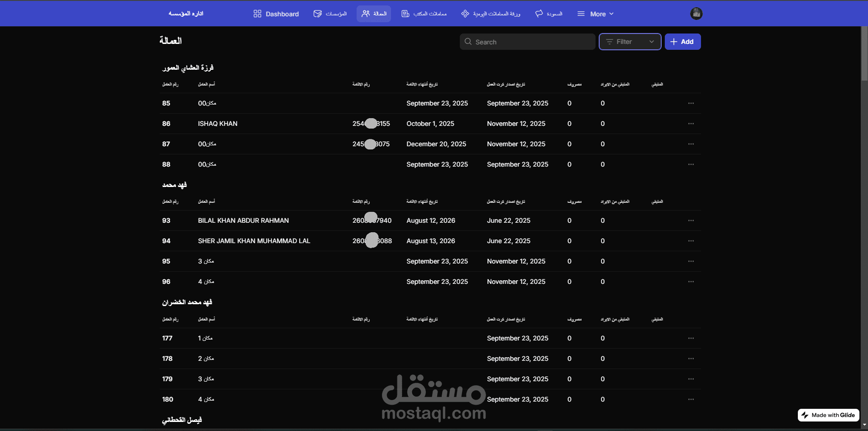
Task: Click the group heading فهد محمد الخضران
Action: tap(187, 302)
